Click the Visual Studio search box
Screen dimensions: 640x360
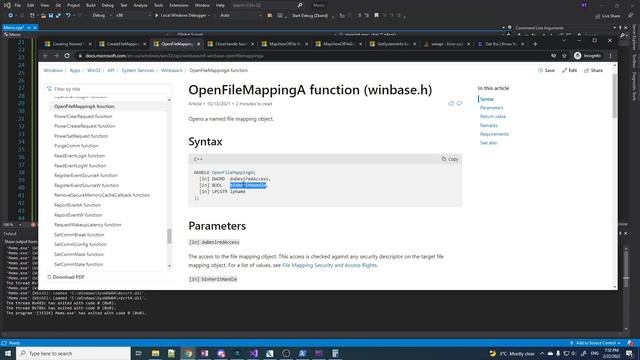[x=267, y=5]
